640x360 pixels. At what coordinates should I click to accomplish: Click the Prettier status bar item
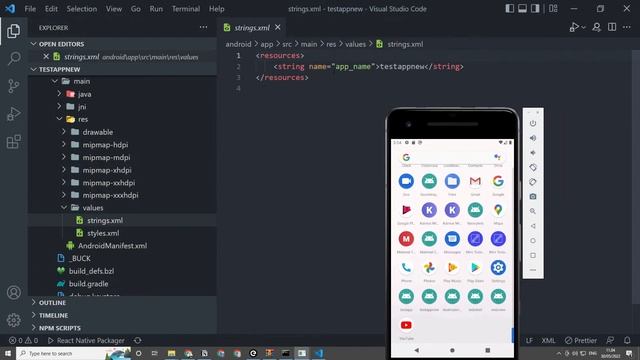coord(581,340)
